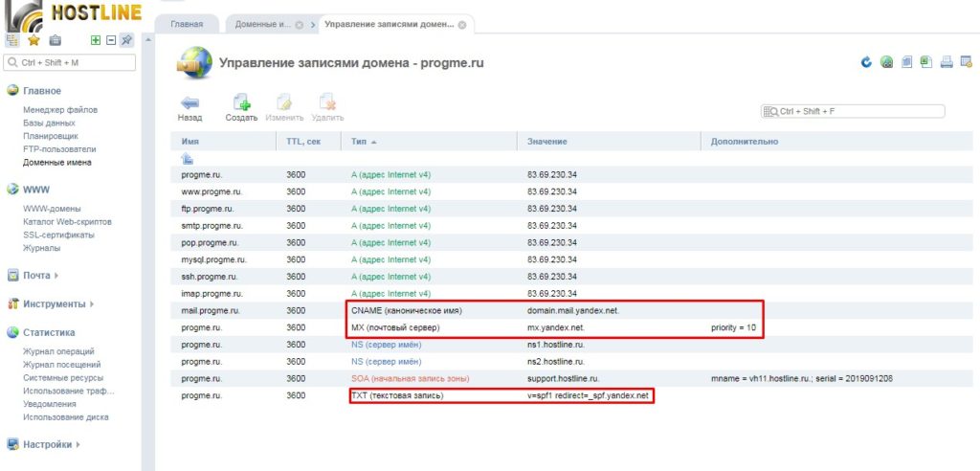Click in the table filter field Ctrl+Shift+F
This screenshot has width=980, height=471.
click(x=853, y=111)
